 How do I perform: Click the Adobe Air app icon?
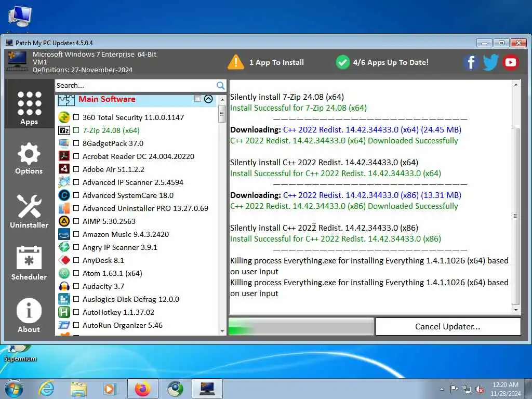pyautogui.click(x=64, y=169)
